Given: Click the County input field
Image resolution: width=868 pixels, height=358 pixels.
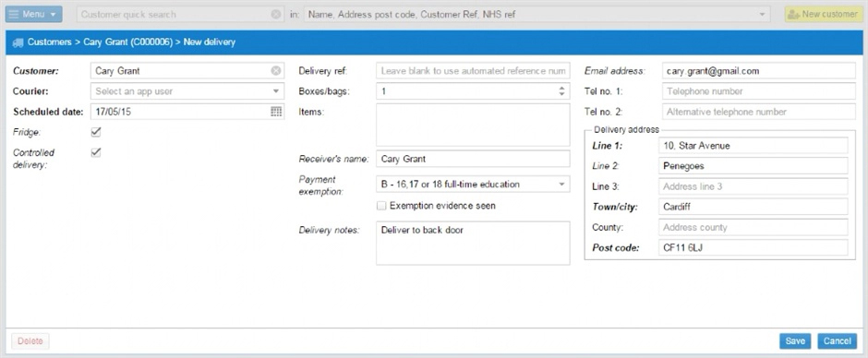Looking at the screenshot, I should [x=753, y=227].
